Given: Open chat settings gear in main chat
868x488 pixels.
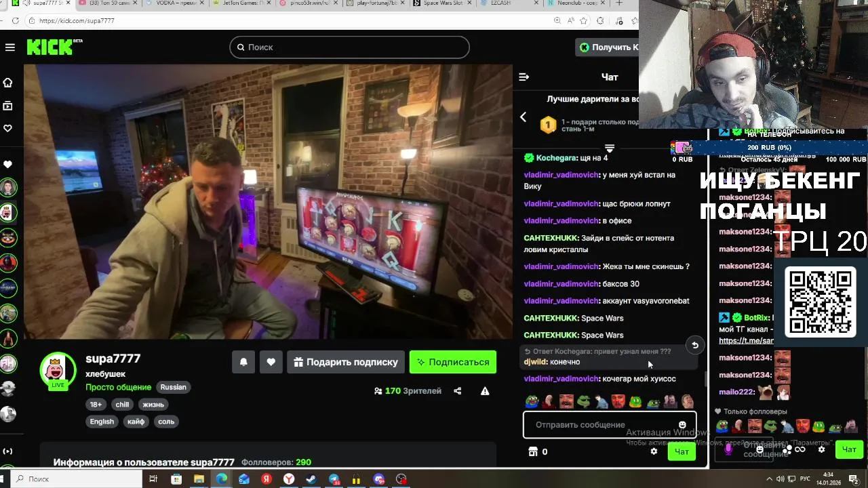Looking at the screenshot, I should coord(654,451).
